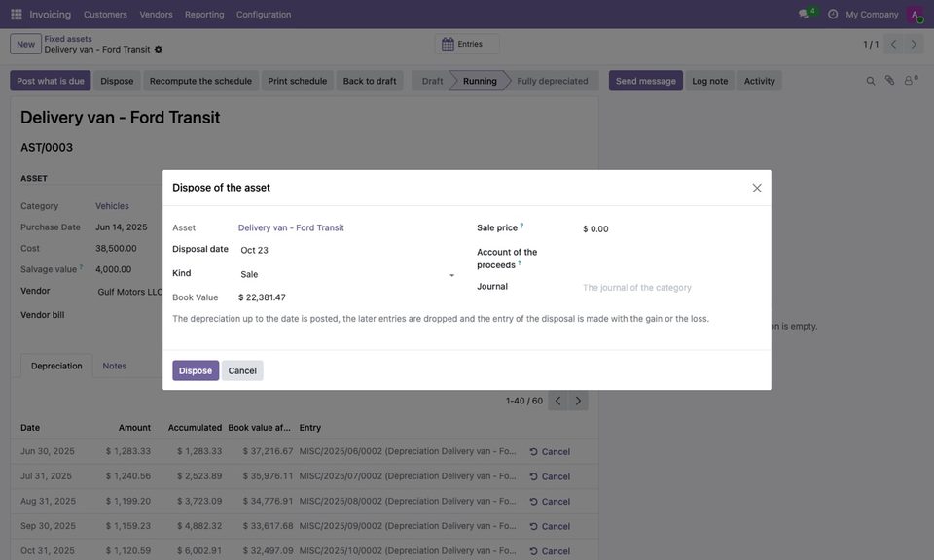Open Account of the proceeds help tooltip
934x560 pixels.
[x=520, y=263]
